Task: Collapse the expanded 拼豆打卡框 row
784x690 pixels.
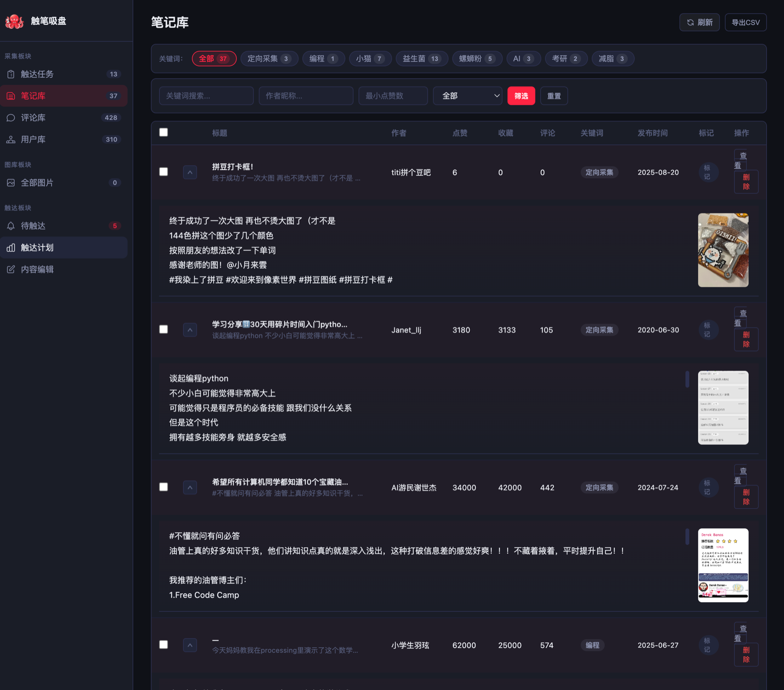Action: pos(190,172)
